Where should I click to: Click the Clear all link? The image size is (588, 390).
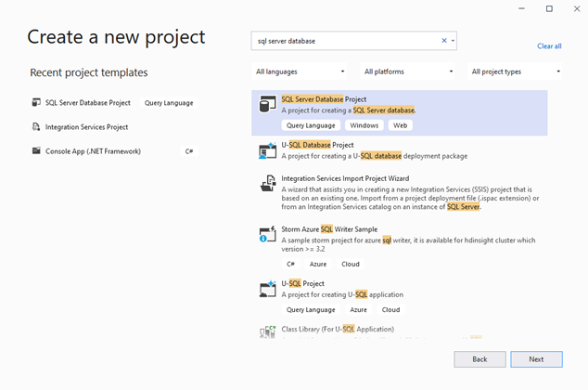(x=549, y=46)
